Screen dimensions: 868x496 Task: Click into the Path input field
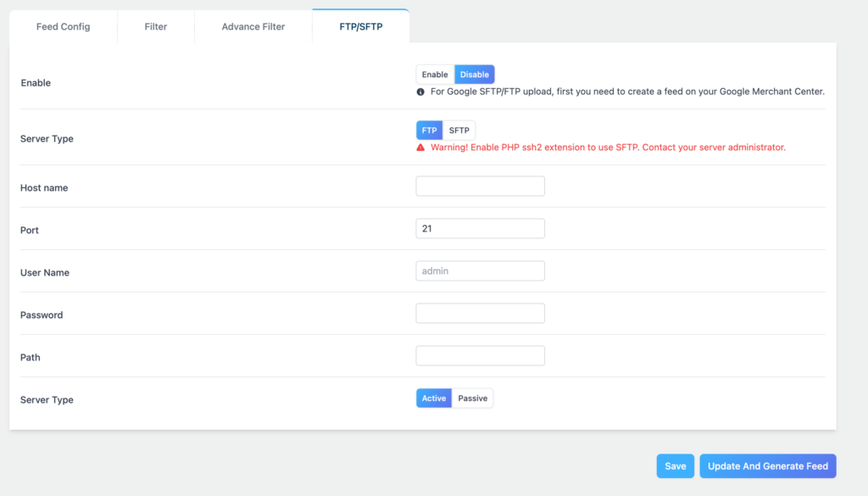[480, 356]
